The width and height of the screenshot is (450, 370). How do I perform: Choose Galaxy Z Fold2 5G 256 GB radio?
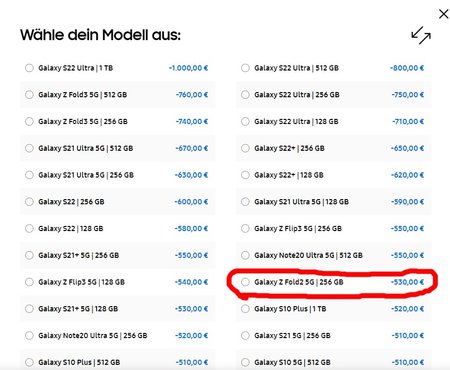245,282
